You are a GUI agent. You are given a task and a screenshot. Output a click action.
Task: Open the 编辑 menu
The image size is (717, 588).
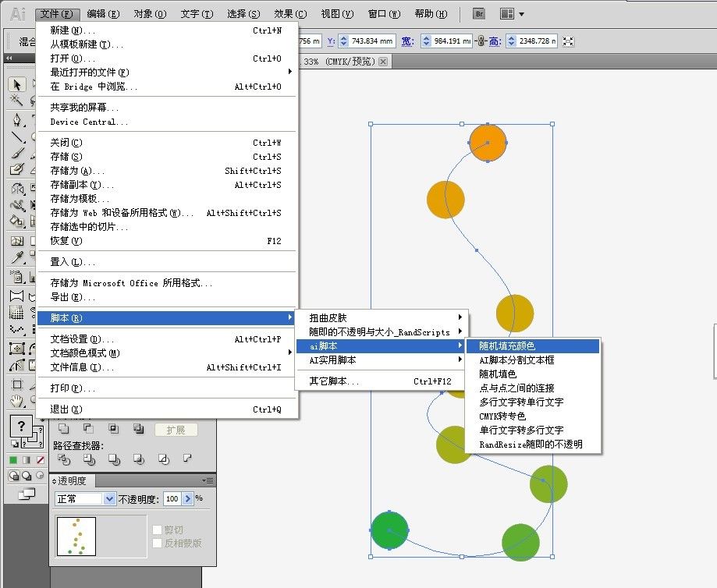(x=103, y=14)
